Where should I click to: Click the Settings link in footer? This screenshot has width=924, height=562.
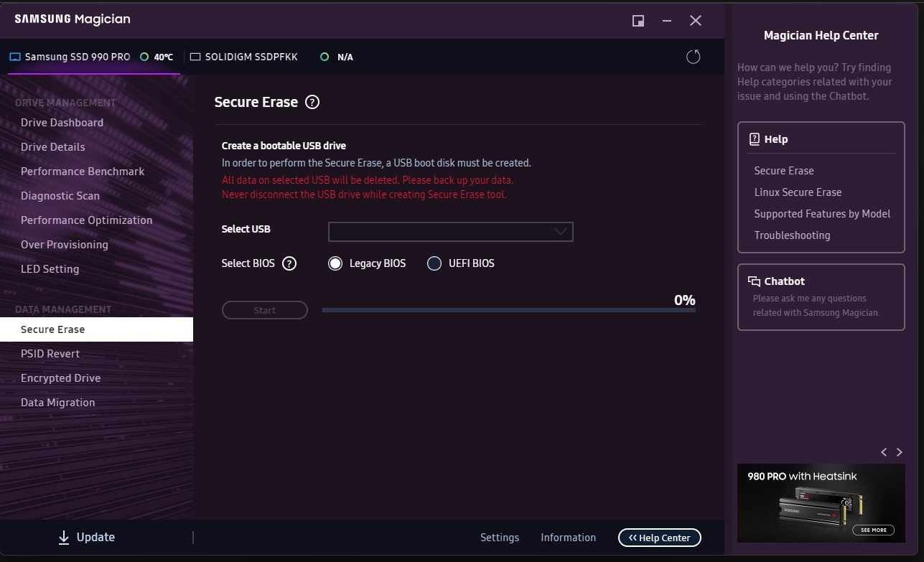point(499,538)
